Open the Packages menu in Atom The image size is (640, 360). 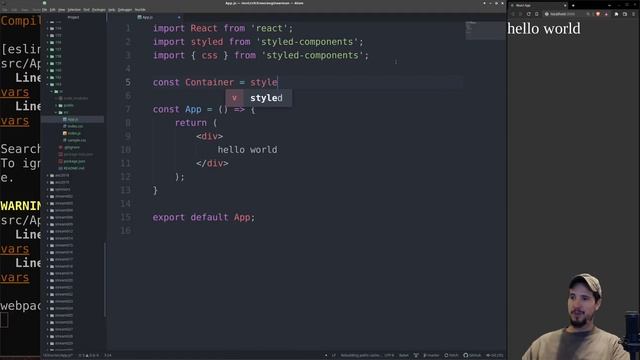pos(99,10)
